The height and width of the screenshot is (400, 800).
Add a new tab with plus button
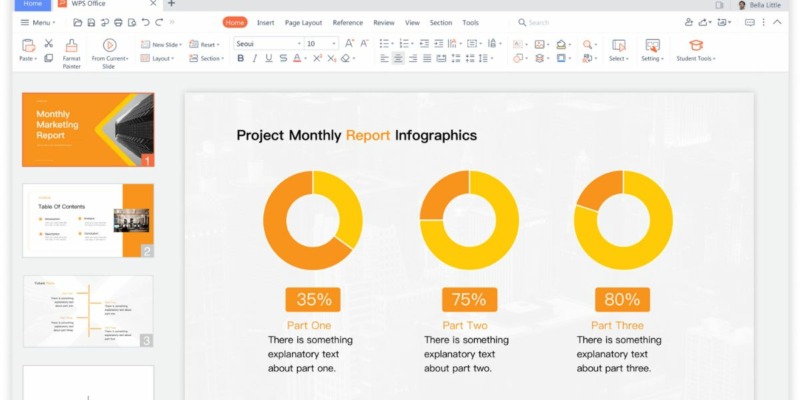tap(171, 4)
